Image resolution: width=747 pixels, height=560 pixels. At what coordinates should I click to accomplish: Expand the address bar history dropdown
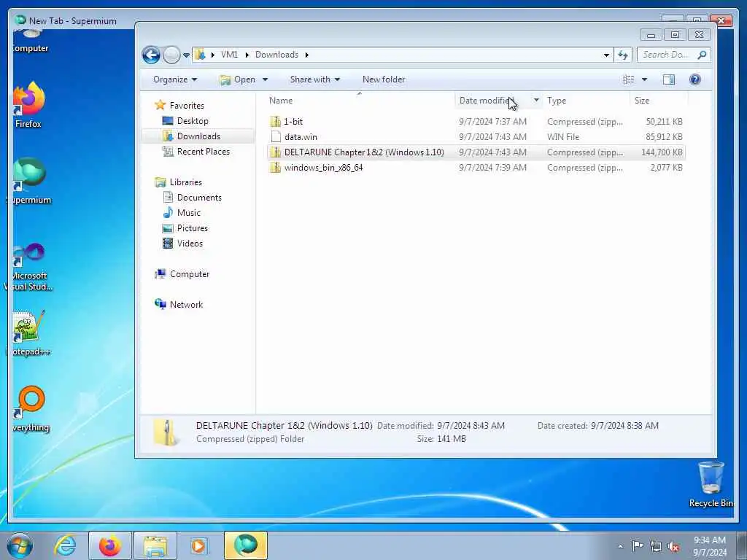606,55
